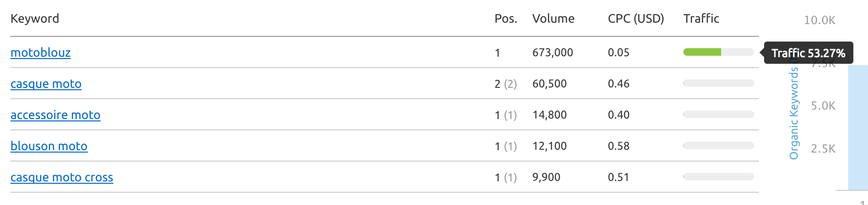Click the CPC (USD) column header

(x=636, y=18)
